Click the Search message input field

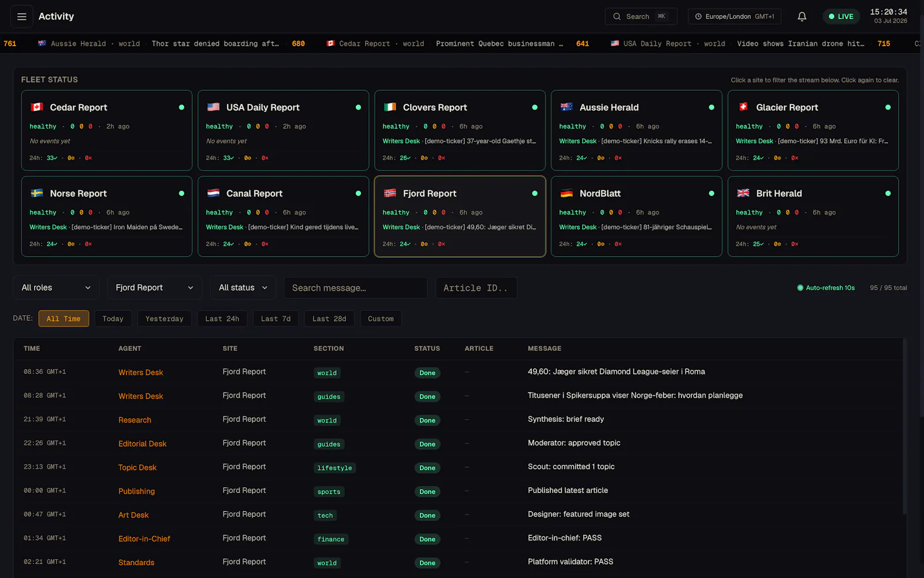point(356,288)
